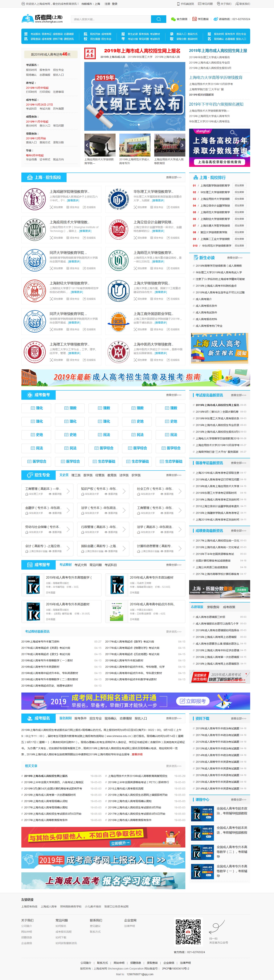Image resolution: width=274 pixels, height=980 pixels.
Task: Open chevron on 金融学（专升本）card
Action: tap(68, 510)
